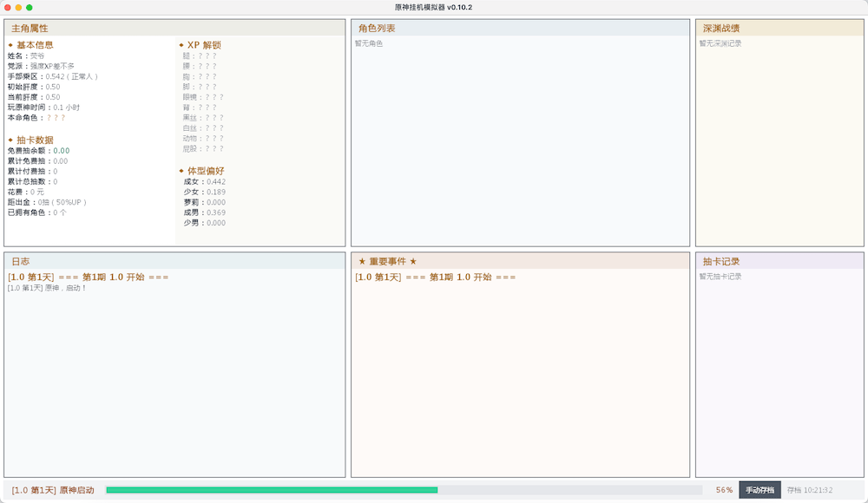Click the 基本信息 section heading
Image resolution: width=868 pixels, height=503 pixels.
[x=35, y=45]
